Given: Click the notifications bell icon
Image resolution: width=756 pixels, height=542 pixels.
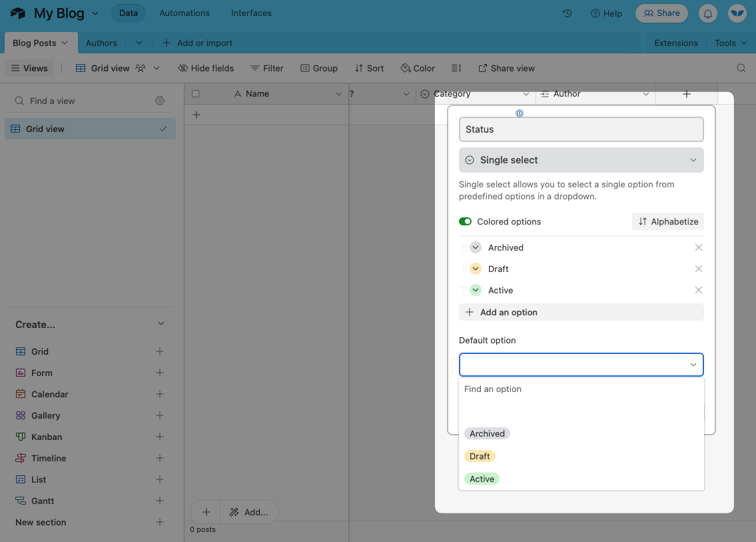Looking at the screenshot, I should 708,13.
